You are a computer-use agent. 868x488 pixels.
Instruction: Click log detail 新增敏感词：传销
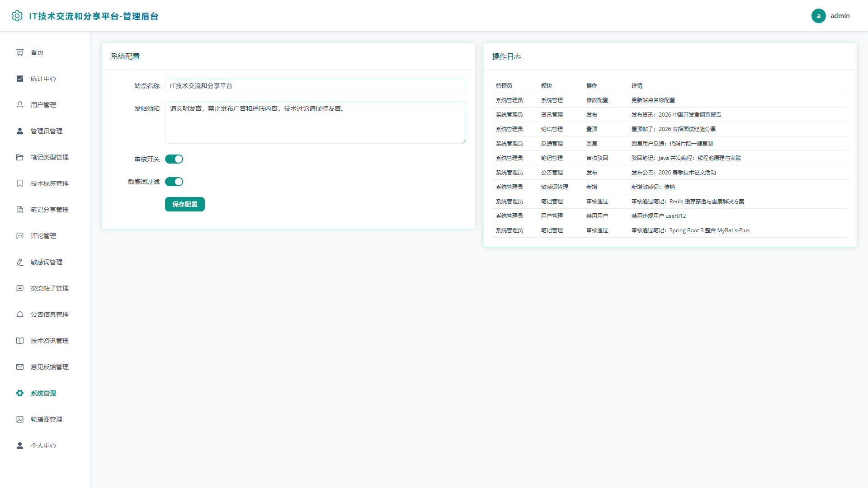653,187
